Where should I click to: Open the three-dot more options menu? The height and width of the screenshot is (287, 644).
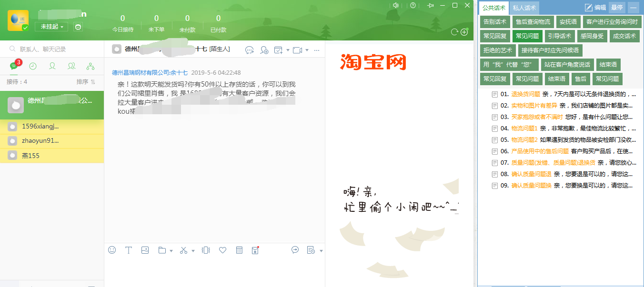(x=317, y=50)
